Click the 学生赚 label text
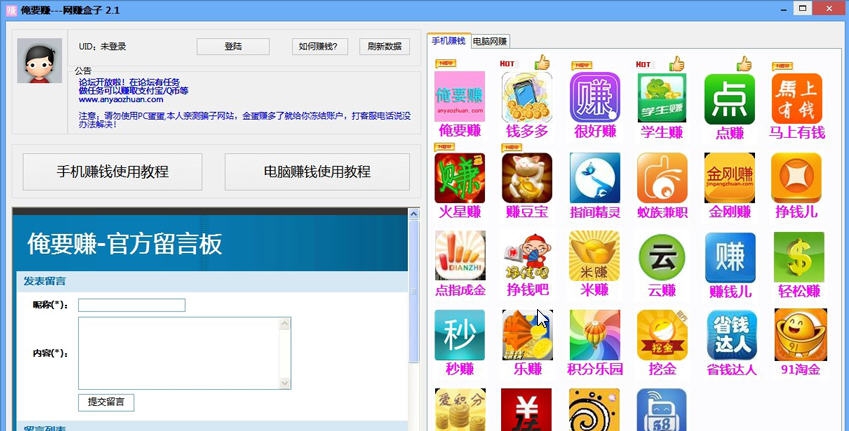 point(662,132)
